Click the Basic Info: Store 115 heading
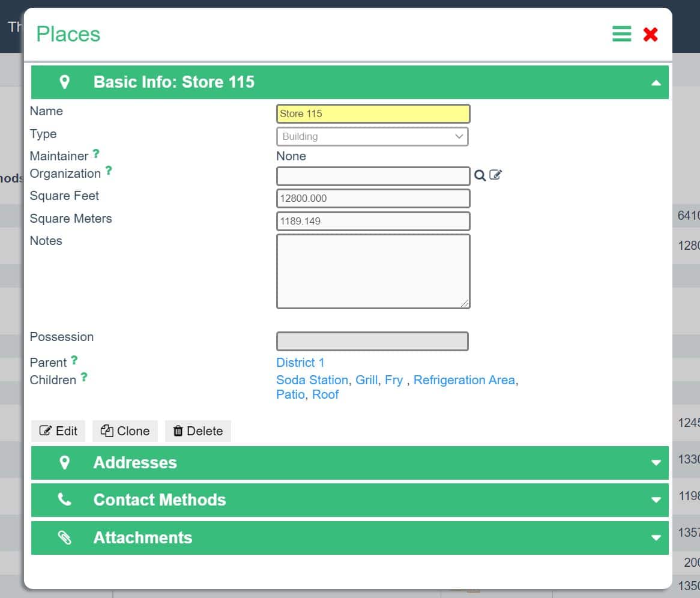 click(x=174, y=82)
